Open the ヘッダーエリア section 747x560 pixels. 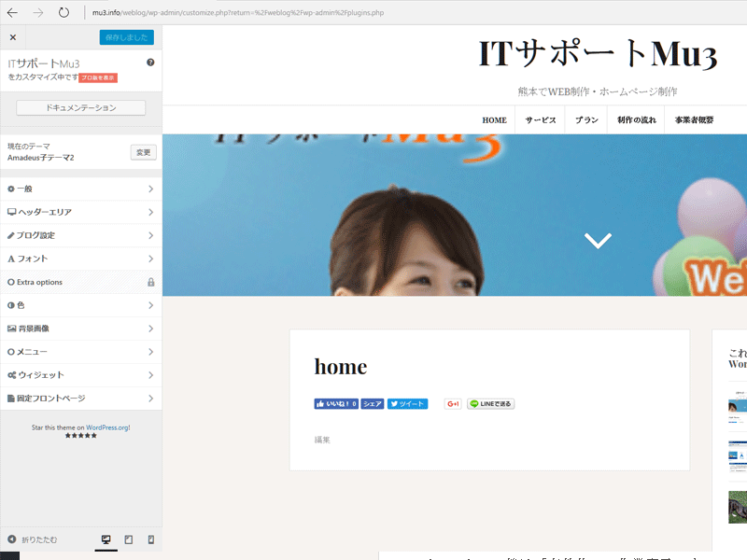tap(81, 213)
